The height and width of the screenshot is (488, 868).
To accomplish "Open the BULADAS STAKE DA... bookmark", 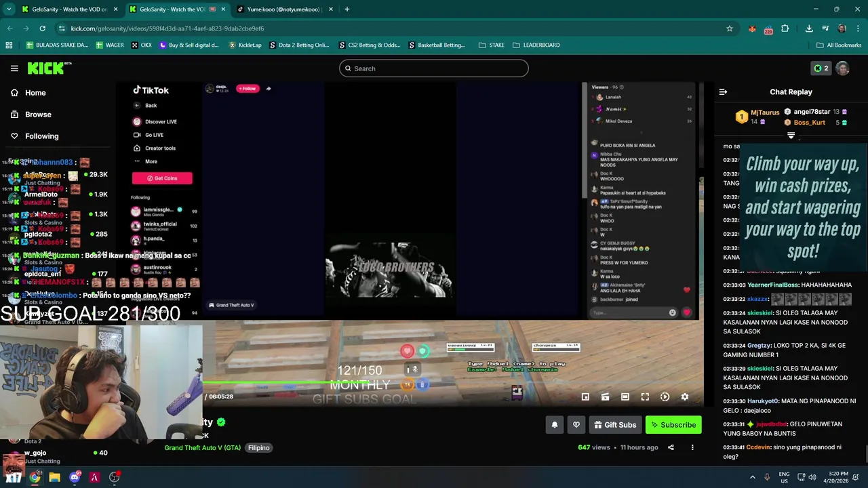I will 57,45.
